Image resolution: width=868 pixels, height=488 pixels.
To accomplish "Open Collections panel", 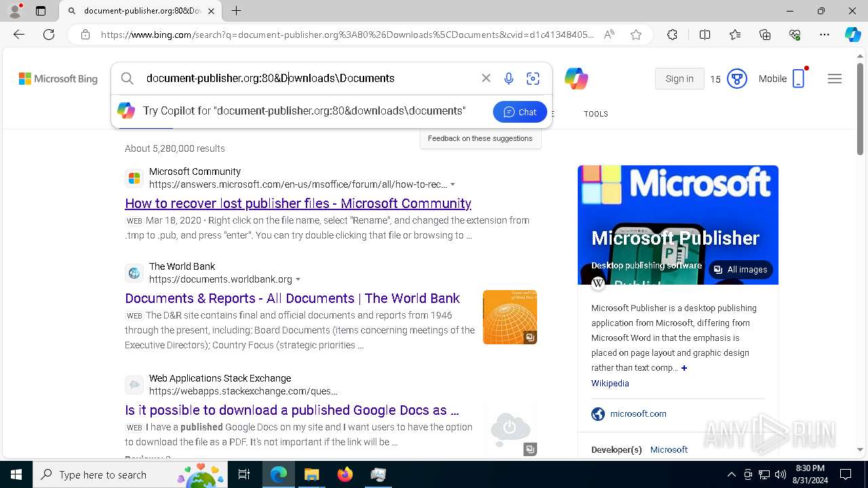I will (765, 35).
